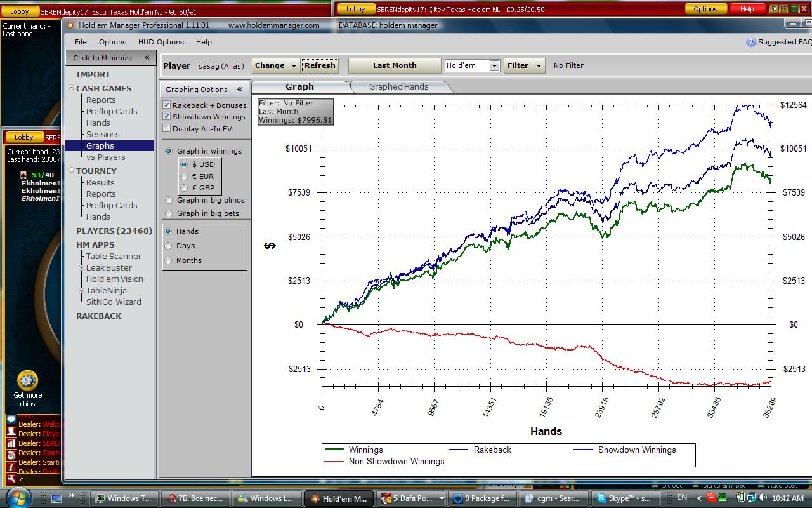The image size is (812, 508).
Task: Select the Days radio button
Action: 169,246
